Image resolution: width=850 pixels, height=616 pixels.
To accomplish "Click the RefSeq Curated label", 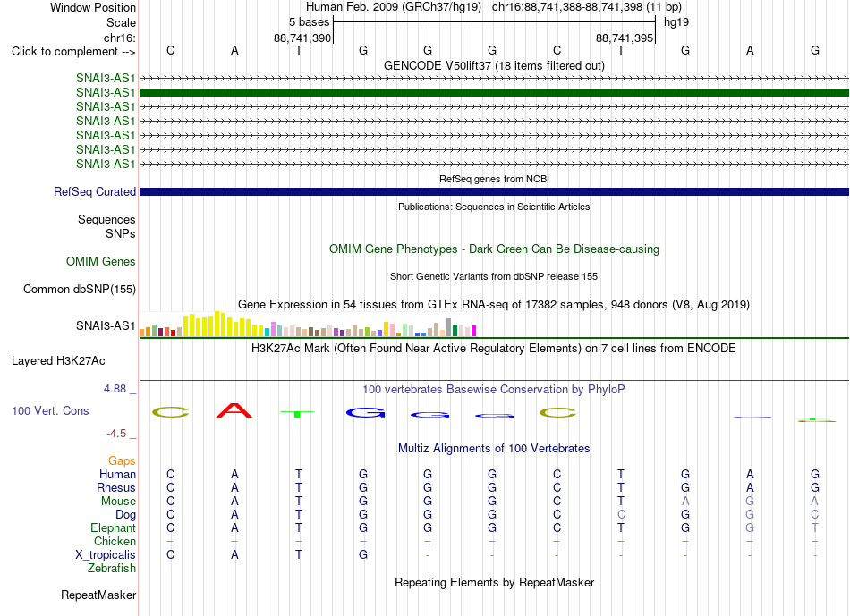I will [95, 192].
